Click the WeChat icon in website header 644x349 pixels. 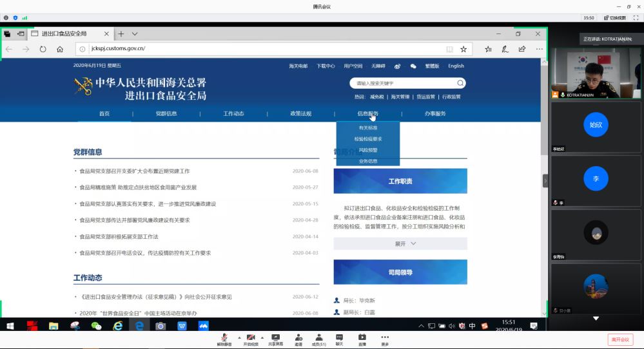(x=413, y=66)
